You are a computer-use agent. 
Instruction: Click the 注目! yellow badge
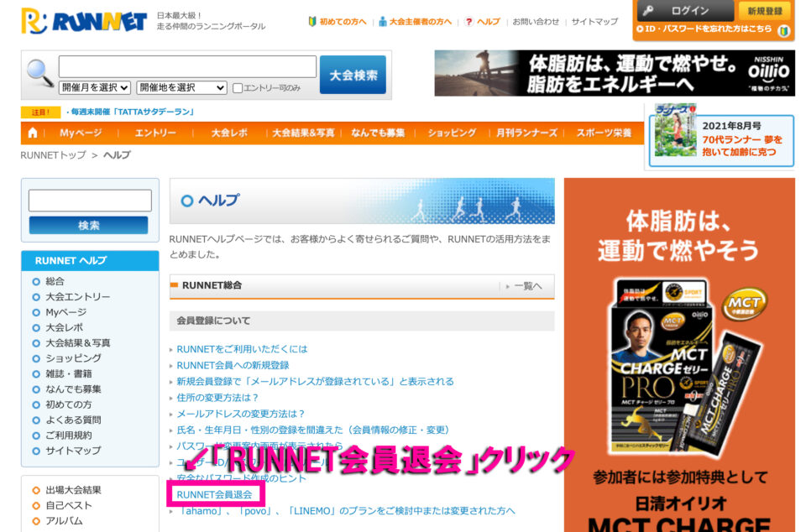pyautogui.click(x=40, y=112)
